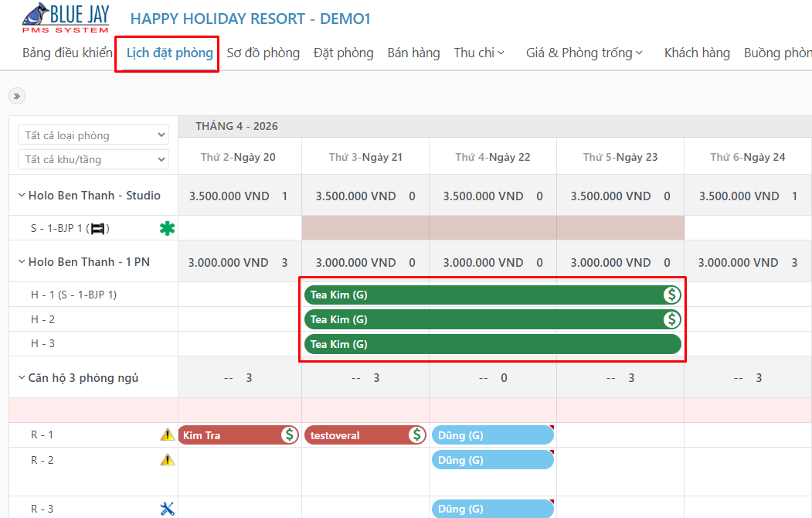Expand the sidebar with double-arrow button
Screen dimensions: 812x518
click(17, 96)
